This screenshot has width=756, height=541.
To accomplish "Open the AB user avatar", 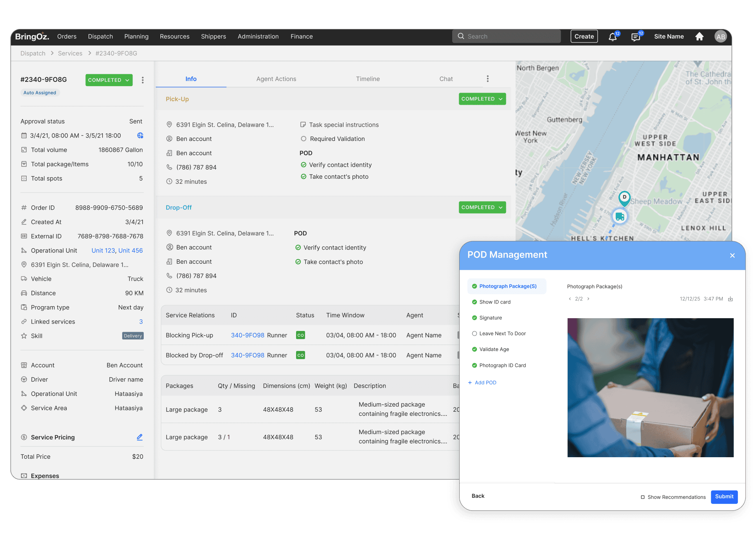I will tap(720, 37).
